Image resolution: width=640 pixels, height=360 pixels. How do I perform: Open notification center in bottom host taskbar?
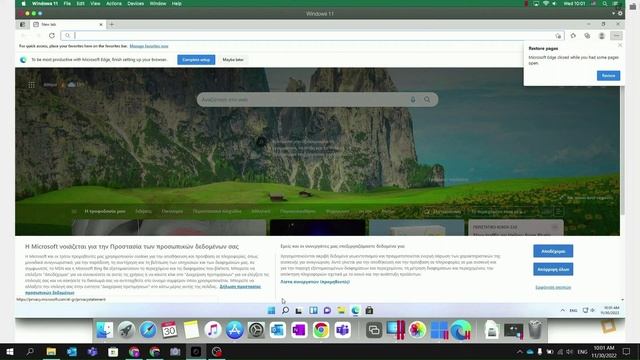pyautogui.click(x=627, y=351)
